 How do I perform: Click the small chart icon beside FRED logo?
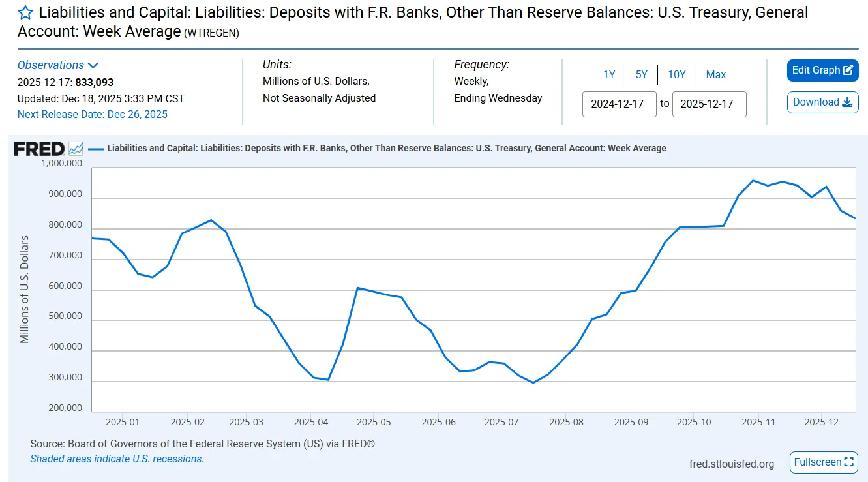click(76, 149)
